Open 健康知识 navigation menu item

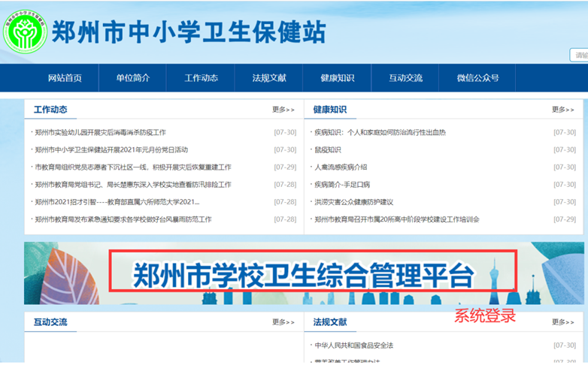(x=338, y=78)
